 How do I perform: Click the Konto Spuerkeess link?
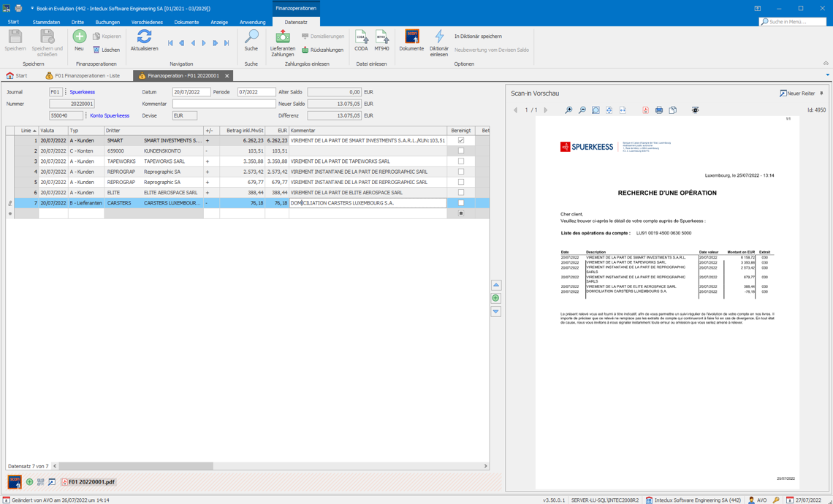click(x=110, y=115)
